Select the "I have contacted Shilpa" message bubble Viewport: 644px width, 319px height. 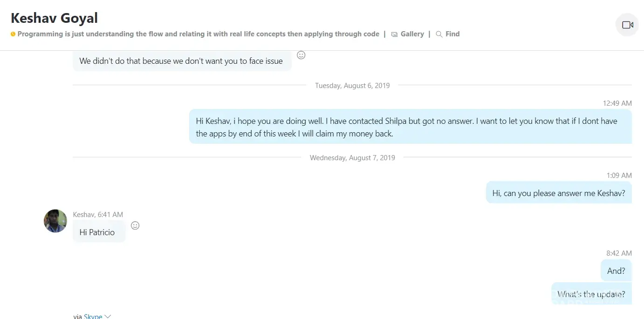point(410,127)
